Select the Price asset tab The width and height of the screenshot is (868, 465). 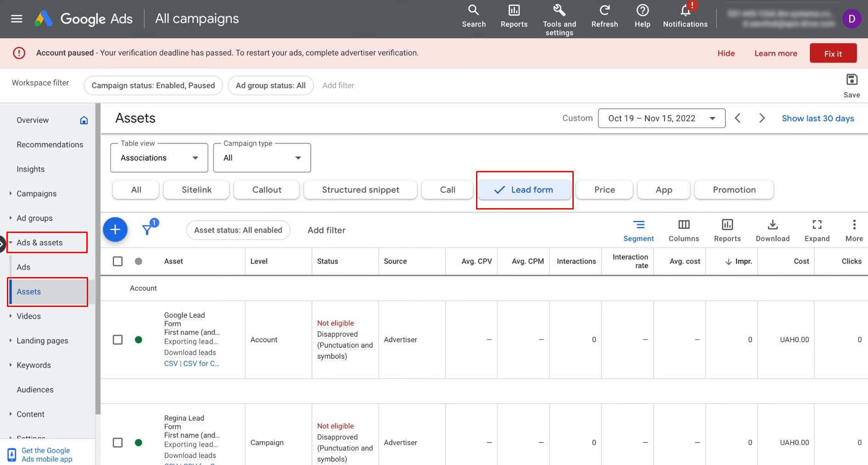coord(605,190)
